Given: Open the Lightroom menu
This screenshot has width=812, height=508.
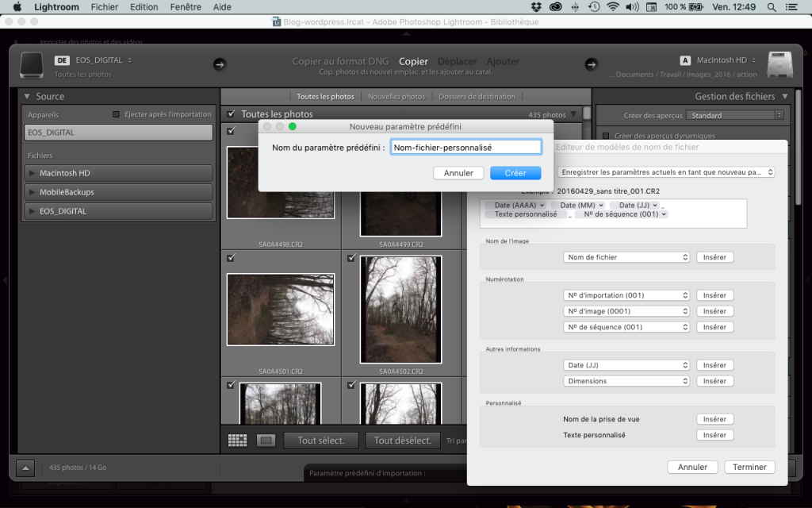Looking at the screenshot, I should 56,6.
